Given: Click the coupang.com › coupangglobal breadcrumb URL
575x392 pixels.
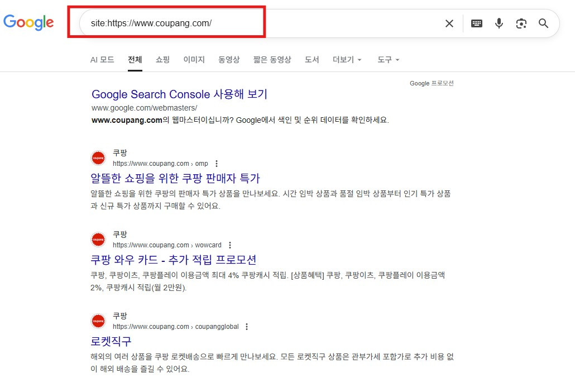Looking at the screenshot, I should (x=176, y=326).
